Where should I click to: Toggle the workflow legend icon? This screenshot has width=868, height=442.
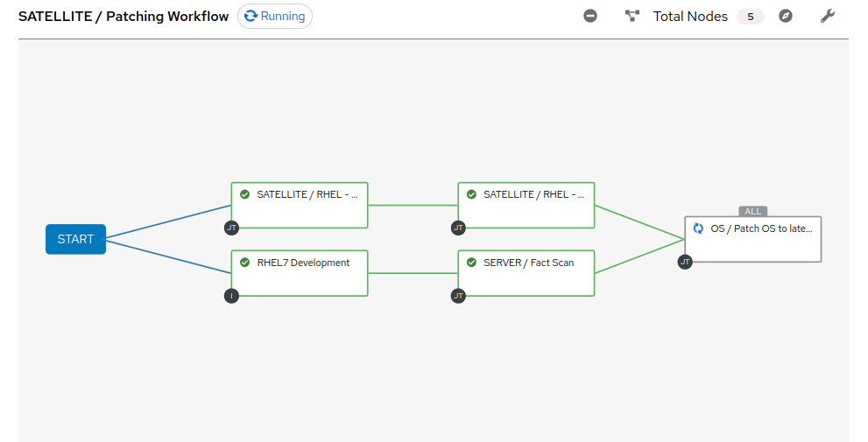click(632, 16)
